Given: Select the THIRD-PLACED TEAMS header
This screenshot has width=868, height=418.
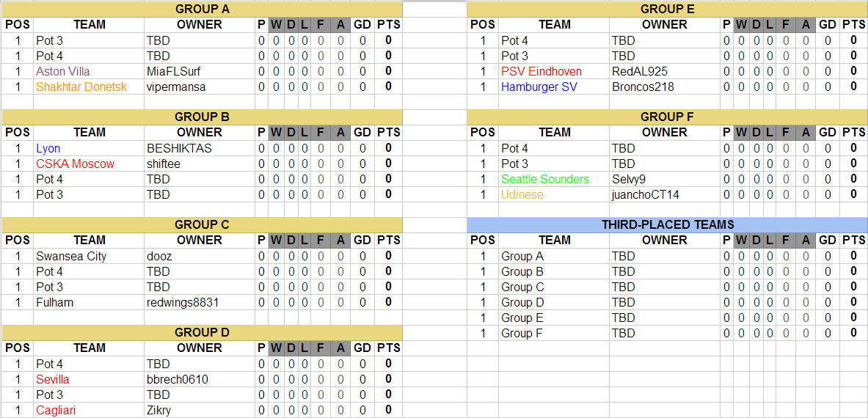Looking at the screenshot, I should (667, 224).
